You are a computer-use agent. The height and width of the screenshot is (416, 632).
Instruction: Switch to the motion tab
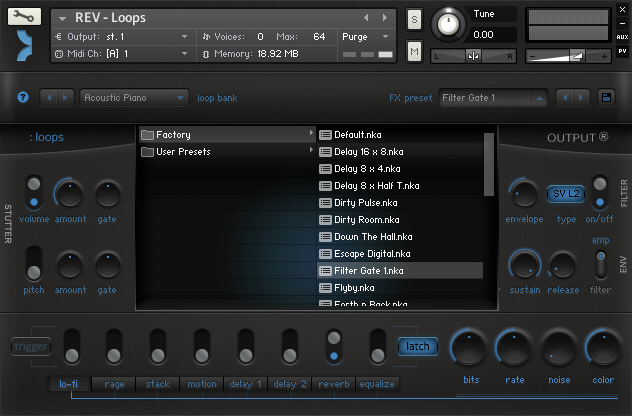pos(202,384)
